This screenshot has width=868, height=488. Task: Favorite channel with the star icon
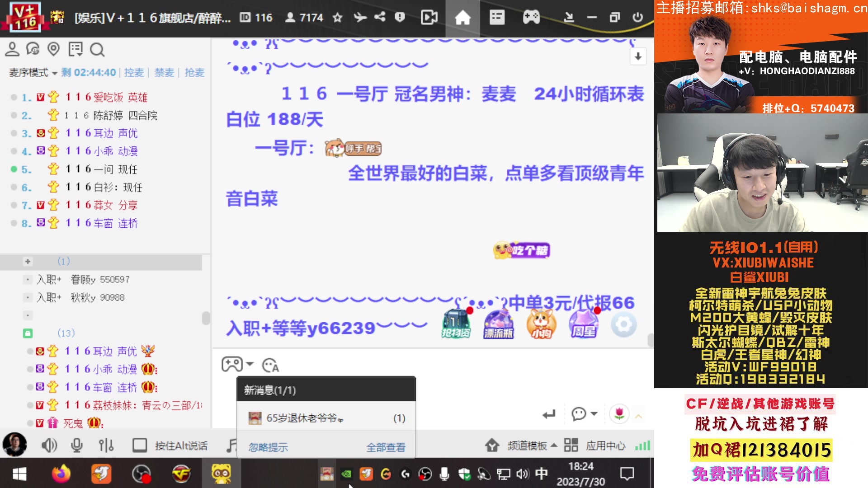pos(337,18)
